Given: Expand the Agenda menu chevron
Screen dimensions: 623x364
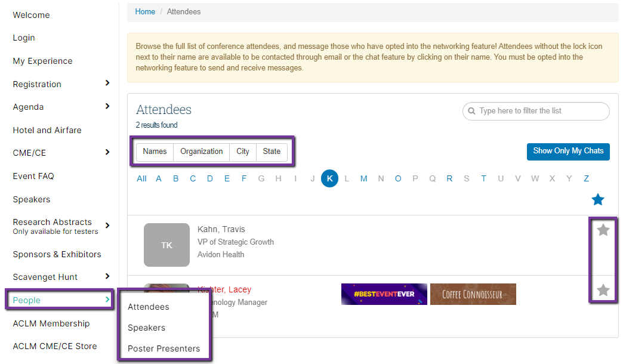Looking at the screenshot, I should 107,106.
